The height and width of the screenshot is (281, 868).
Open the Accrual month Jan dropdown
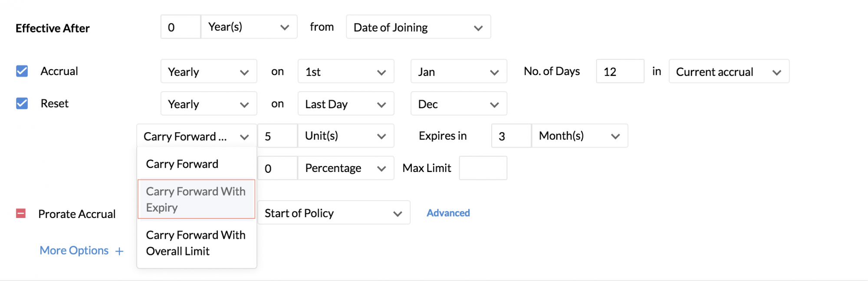click(458, 72)
